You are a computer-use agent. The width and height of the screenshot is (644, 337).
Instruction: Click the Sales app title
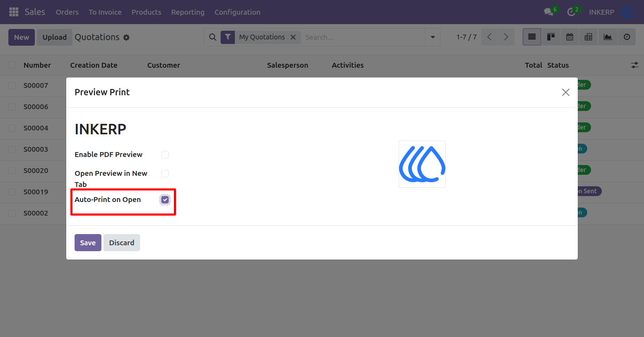tap(35, 12)
